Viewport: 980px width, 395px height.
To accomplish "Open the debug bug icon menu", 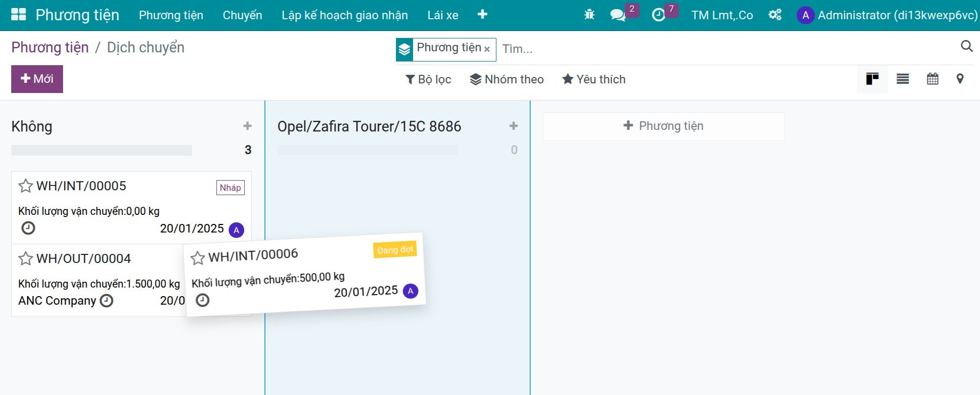I will tap(589, 15).
